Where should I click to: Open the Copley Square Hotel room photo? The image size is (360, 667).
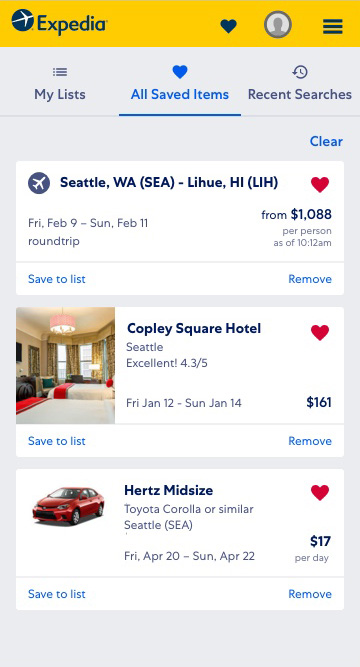66,365
